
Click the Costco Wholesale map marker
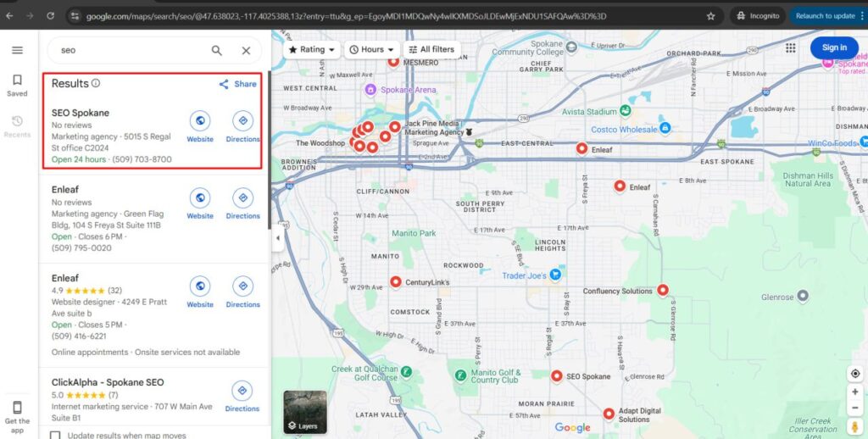pyautogui.click(x=665, y=129)
